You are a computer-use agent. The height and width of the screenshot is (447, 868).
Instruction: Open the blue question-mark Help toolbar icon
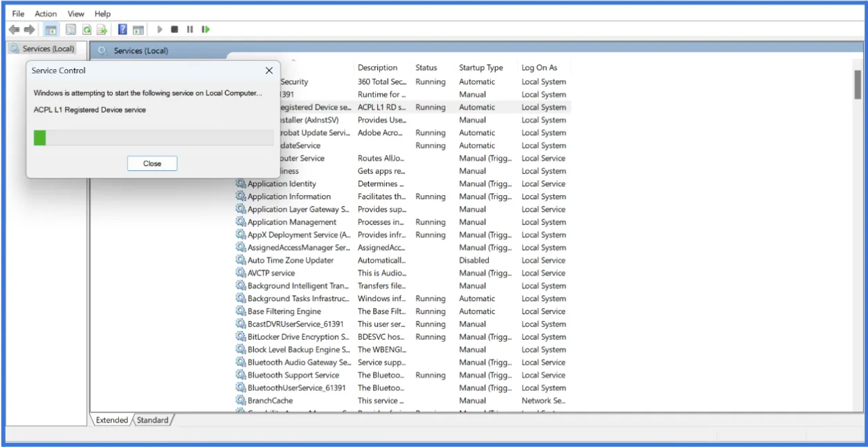(x=123, y=30)
